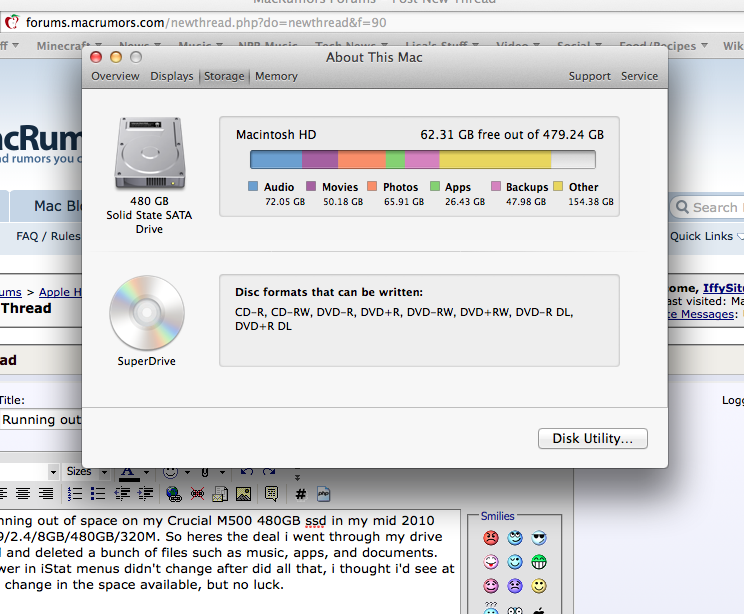Viewport: 744px width, 614px height.
Task: Insert the green big grin smiley
Action: pyautogui.click(x=539, y=562)
